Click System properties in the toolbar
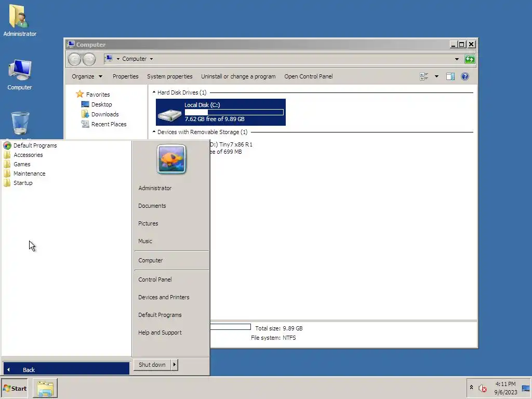 click(x=170, y=76)
